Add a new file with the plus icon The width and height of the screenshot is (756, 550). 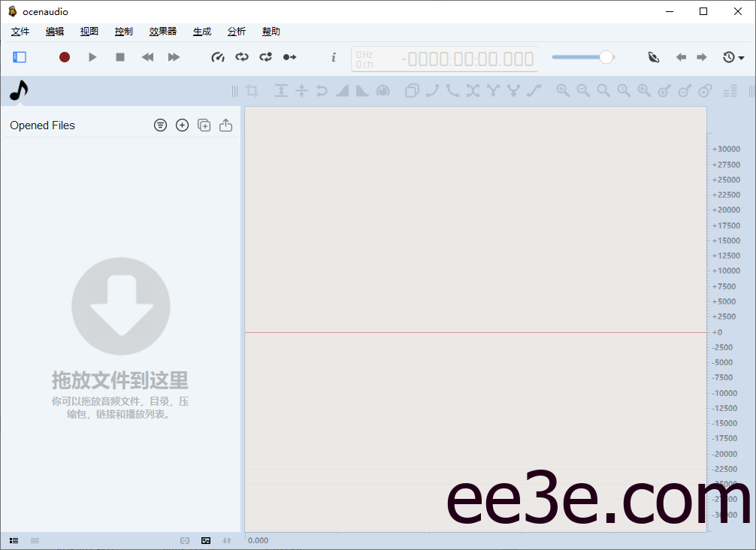click(182, 125)
